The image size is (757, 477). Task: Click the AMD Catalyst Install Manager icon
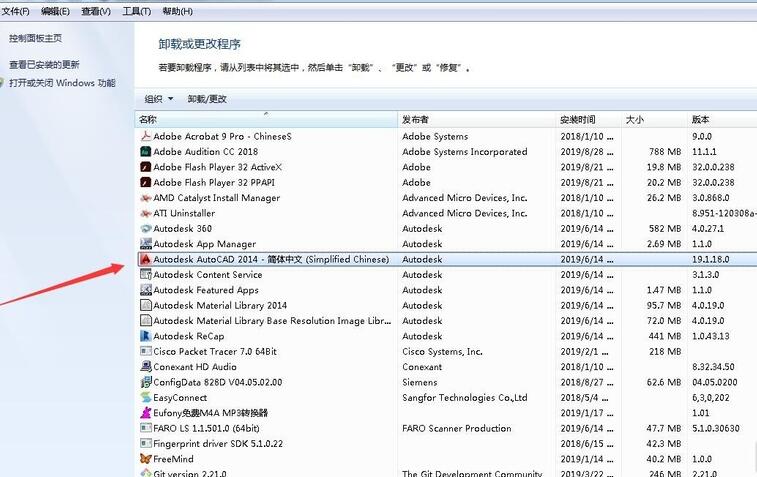145,198
